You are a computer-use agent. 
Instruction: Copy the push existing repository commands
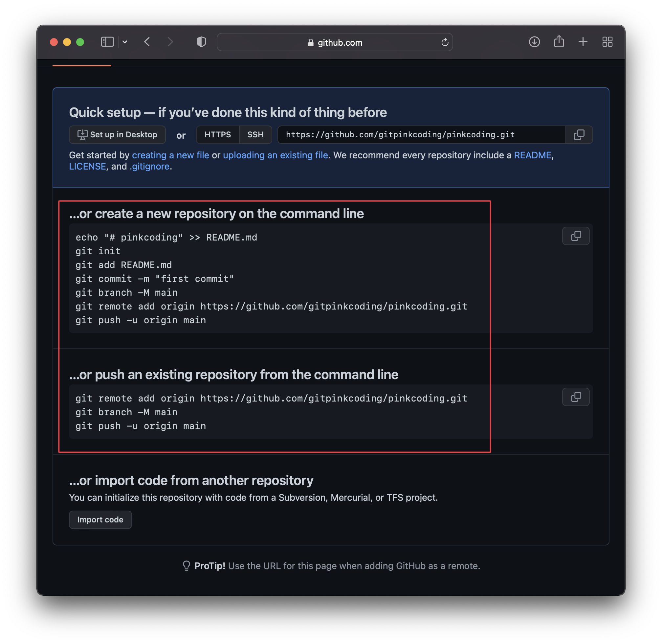(576, 397)
